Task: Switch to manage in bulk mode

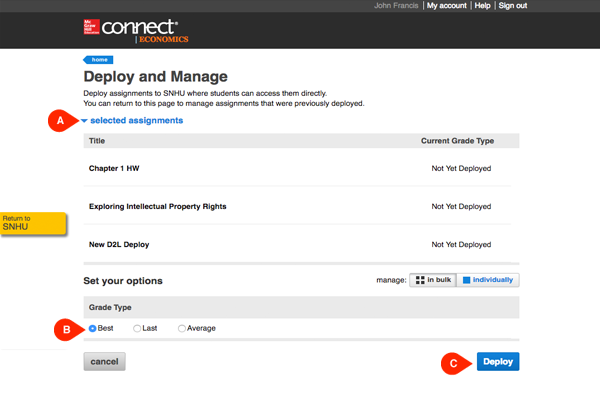Action: click(x=432, y=281)
